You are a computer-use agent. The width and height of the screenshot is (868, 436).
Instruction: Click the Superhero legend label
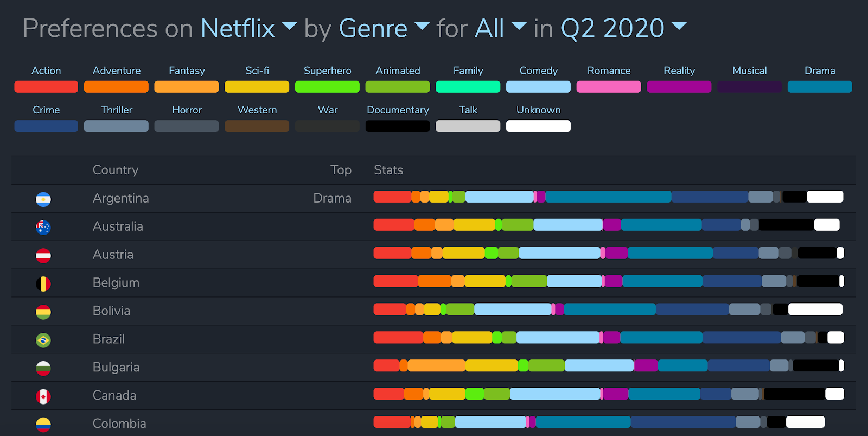click(327, 71)
